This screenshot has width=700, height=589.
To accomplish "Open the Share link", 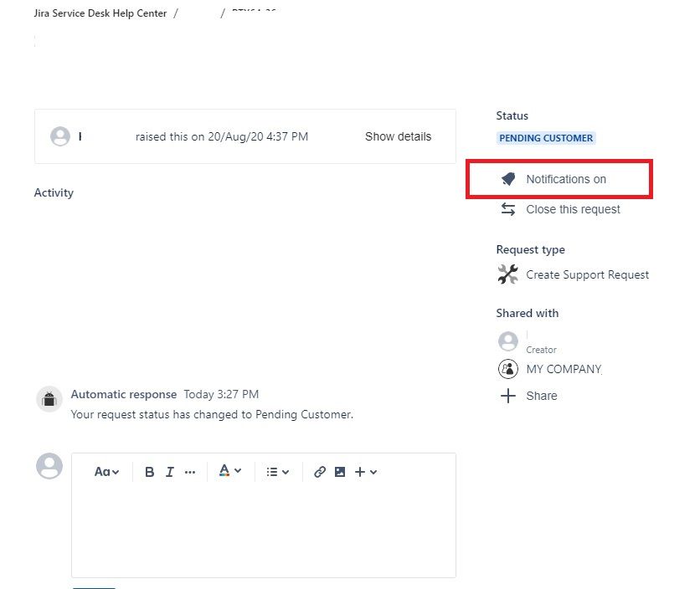I will point(542,396).
